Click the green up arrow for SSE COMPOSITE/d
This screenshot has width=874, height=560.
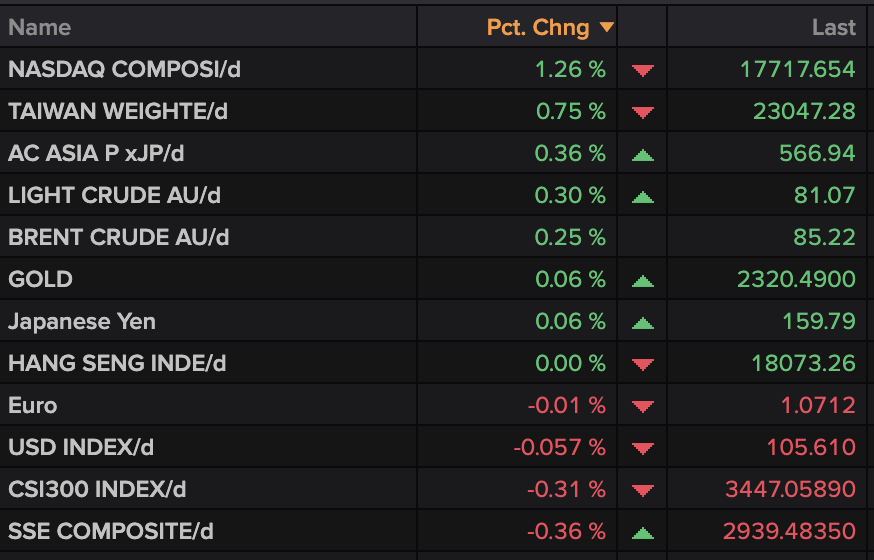pos(643,532)
